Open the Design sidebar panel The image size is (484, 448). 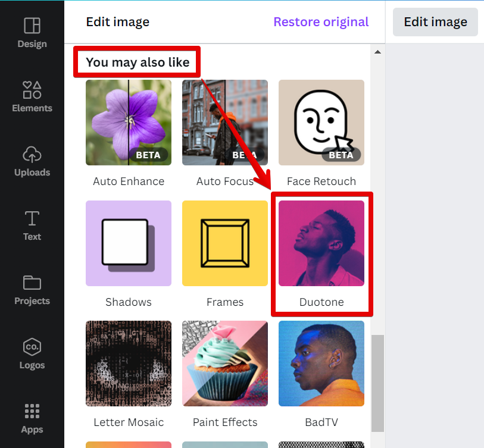32,32
